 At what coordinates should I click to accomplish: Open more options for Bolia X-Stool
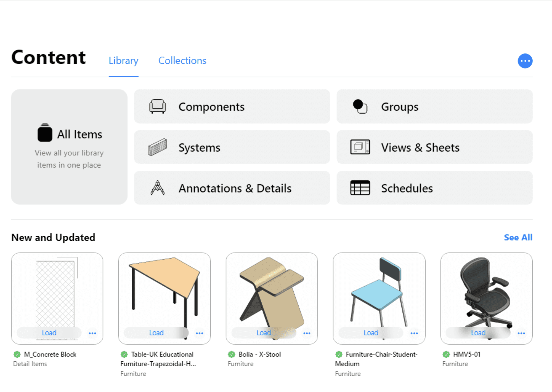307,333
